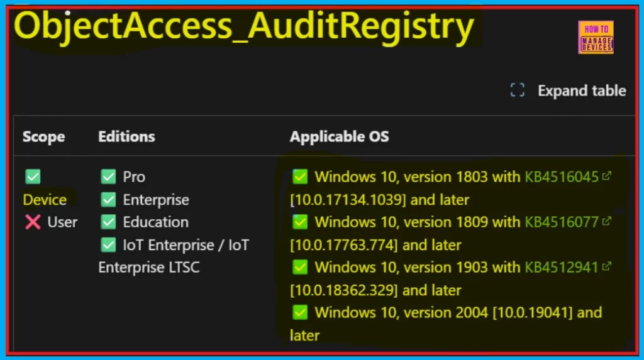Click the check icon beside Enterprise
The height and width of the screenshot is (360, 644).
(x=108, y=200)
